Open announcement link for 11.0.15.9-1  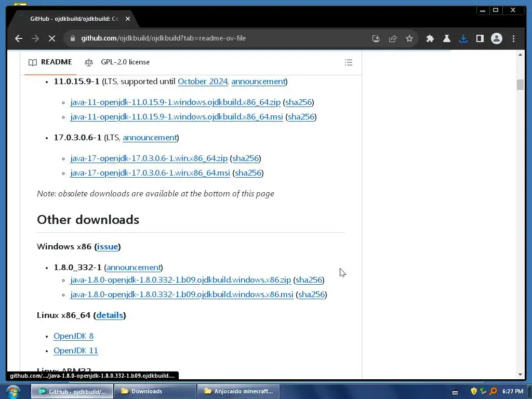pos(258,82)
